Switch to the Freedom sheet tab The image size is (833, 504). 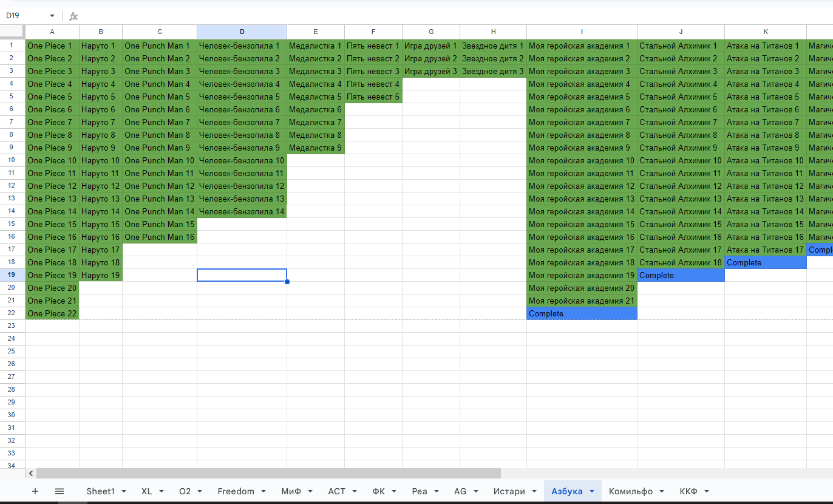pos(236,491)
